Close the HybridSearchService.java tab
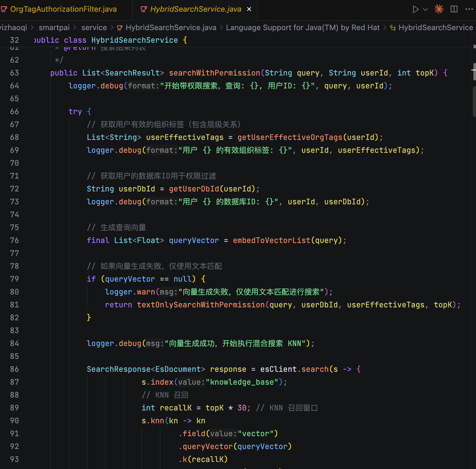 click(x=249, y=9)
